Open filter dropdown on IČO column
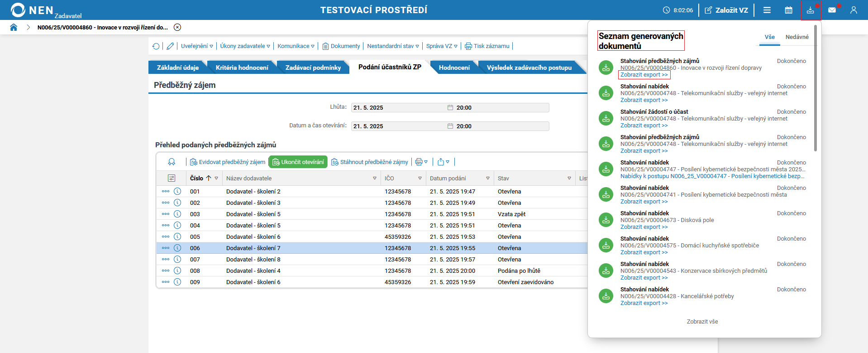 point(420,178)
